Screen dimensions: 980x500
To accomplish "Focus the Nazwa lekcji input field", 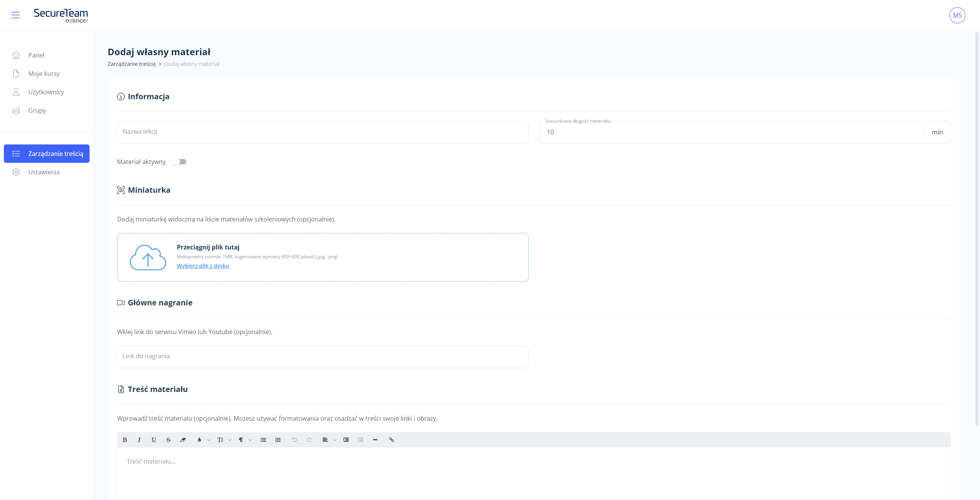I will tap(323, 132).
